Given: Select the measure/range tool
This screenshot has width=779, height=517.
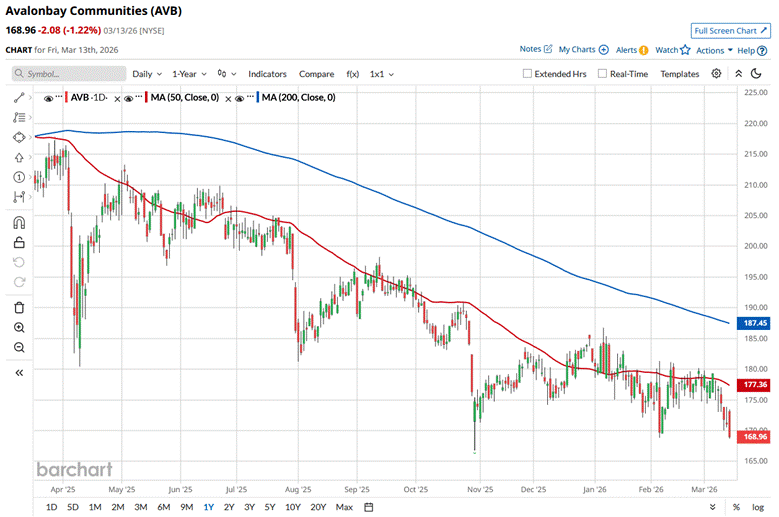Looking at the screenshot, I should click(19, 197).
